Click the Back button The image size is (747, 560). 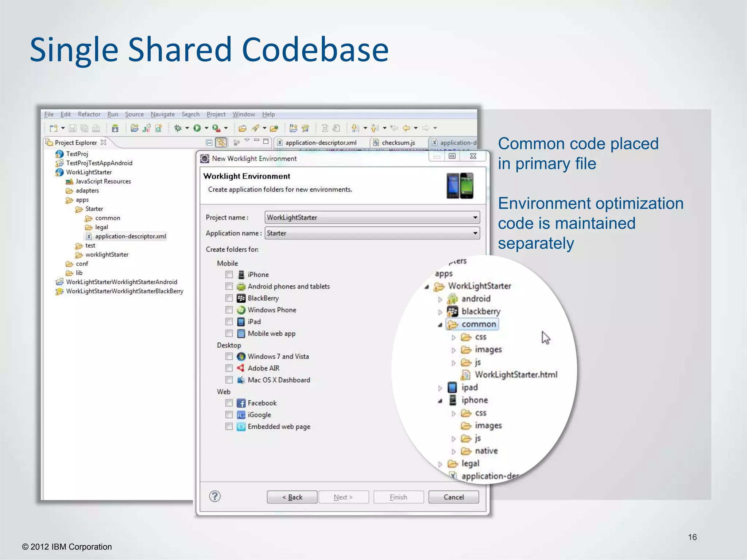point(292,497)
